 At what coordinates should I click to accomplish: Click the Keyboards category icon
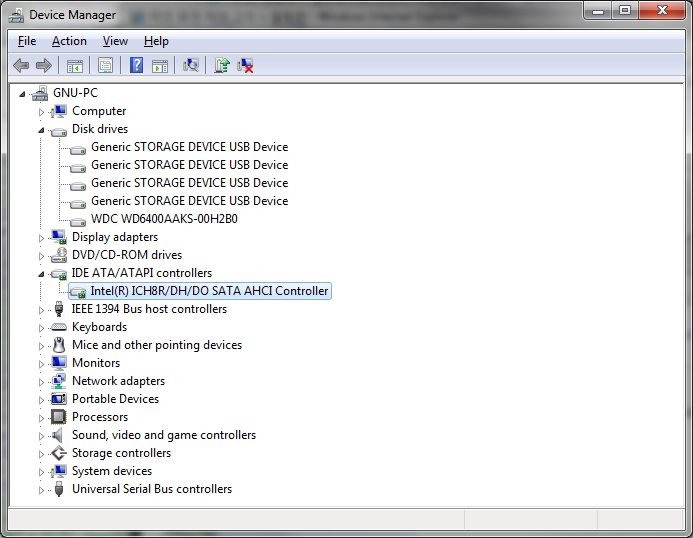point(59,327)
